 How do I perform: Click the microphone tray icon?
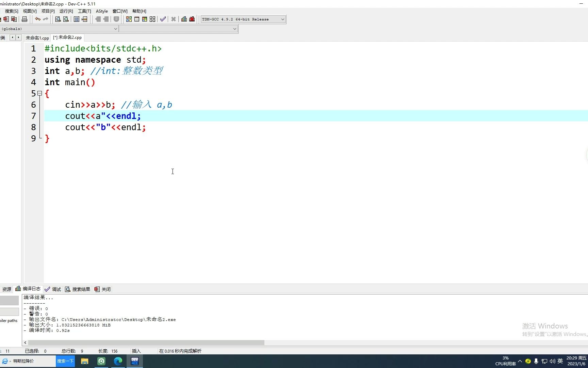(x=536, y=361)
